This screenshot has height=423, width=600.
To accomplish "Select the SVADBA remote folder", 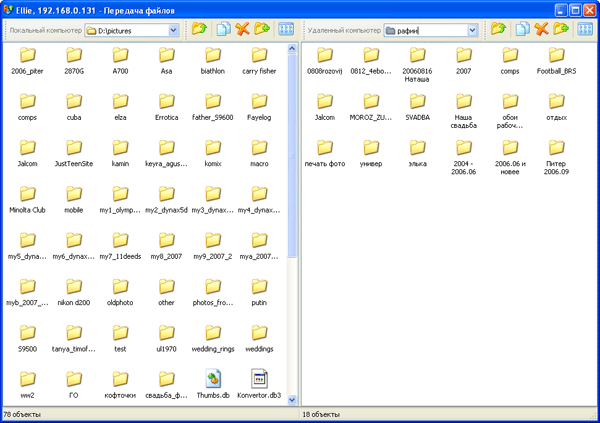I will tap(417, 107).
